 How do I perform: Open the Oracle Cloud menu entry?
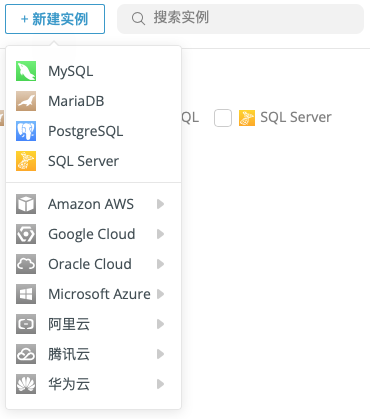[x=93, y=264]
